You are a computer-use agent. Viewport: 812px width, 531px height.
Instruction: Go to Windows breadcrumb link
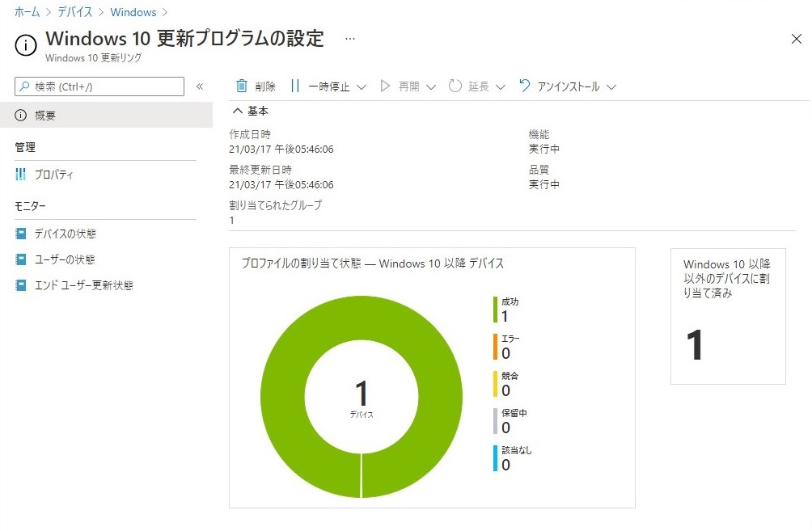[133, 12]
